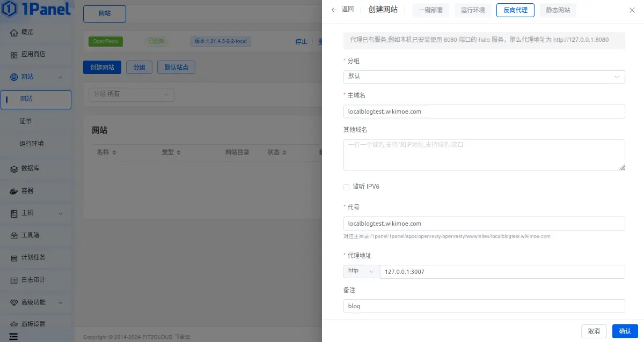Screen dimensions: 644x342
Task: Confirm with the 确认 button
Action: (624, 331)
